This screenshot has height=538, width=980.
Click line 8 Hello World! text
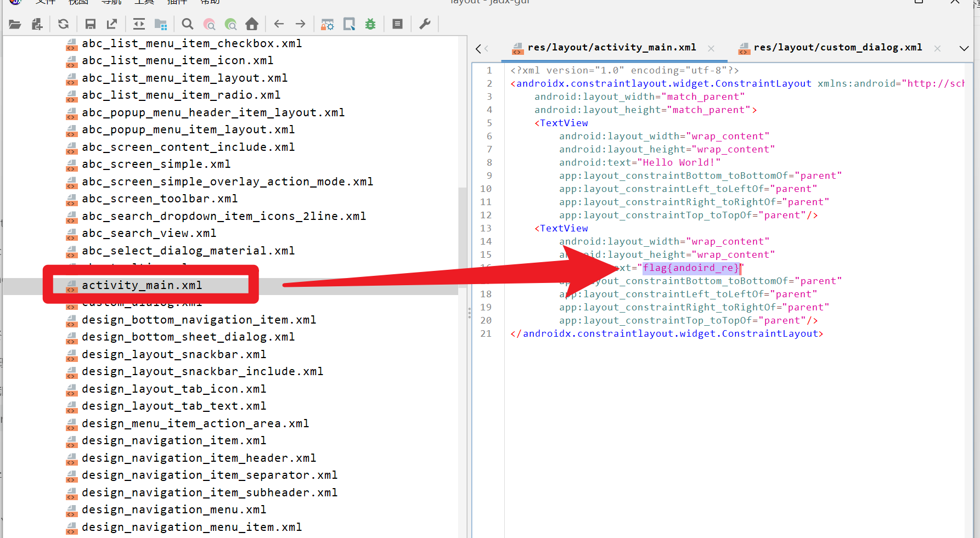[681, 162]
